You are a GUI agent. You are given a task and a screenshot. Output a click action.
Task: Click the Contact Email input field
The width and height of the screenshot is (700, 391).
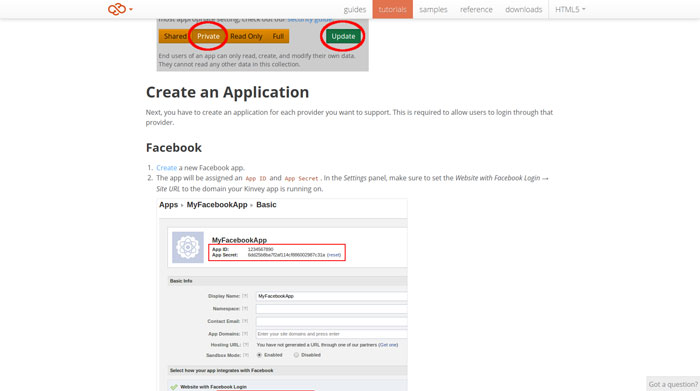tap(332, 321)
